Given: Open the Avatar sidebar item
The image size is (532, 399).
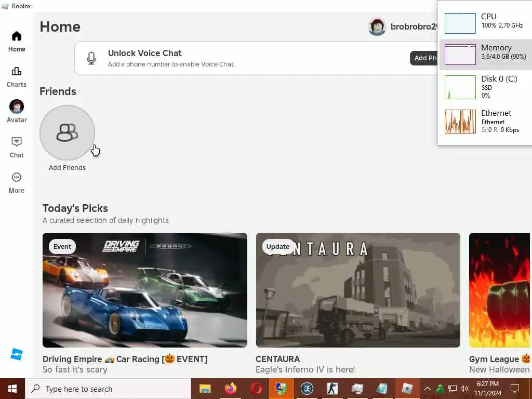Looking at the screenshot, I should 17,111.
